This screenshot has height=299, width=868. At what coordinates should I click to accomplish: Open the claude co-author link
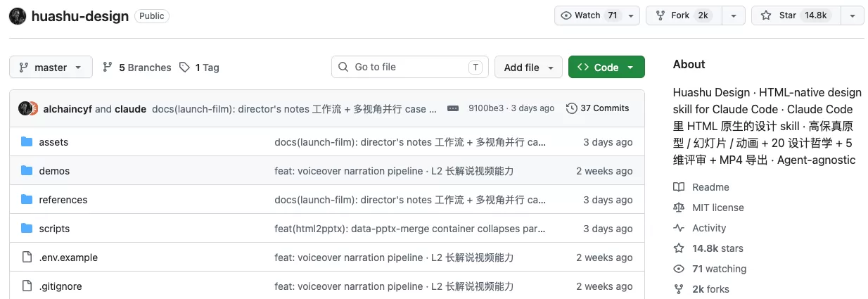click(x=131, y=109)
